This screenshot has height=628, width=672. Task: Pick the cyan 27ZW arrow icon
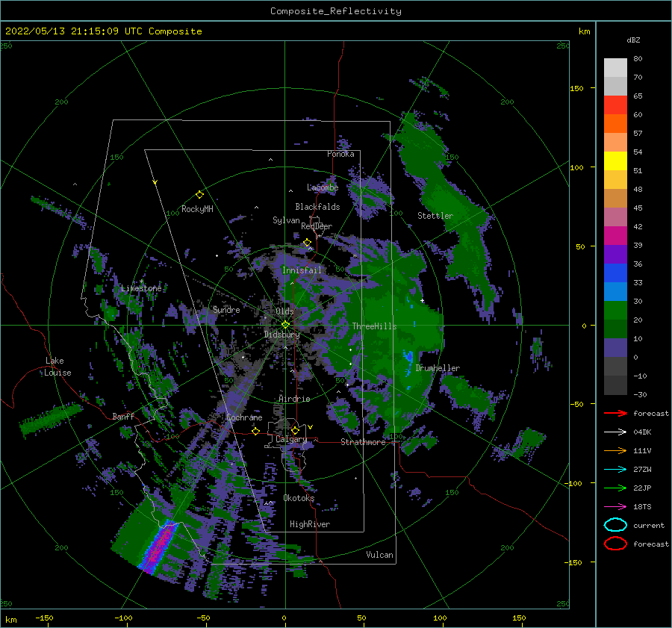615,470
